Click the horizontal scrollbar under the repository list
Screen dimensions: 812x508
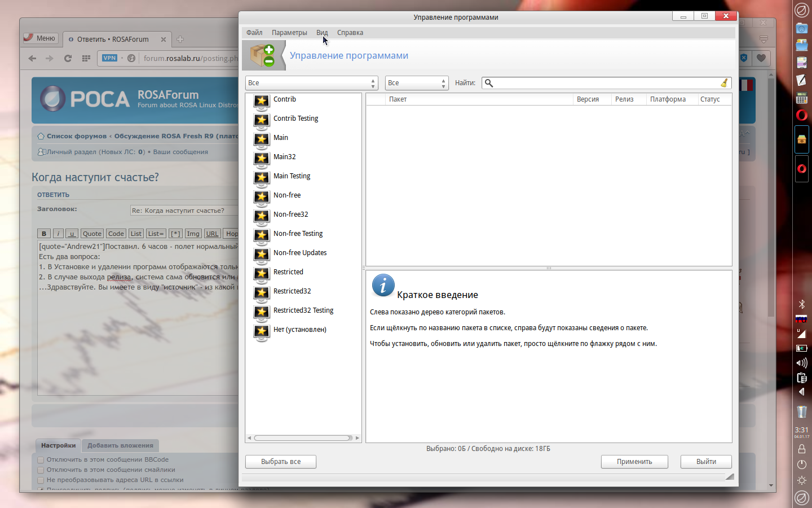click(303, 438)
